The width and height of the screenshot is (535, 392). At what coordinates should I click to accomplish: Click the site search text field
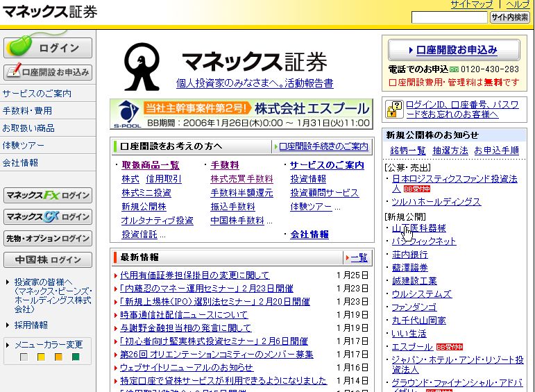pyautogui.click(x=449, y=17)
